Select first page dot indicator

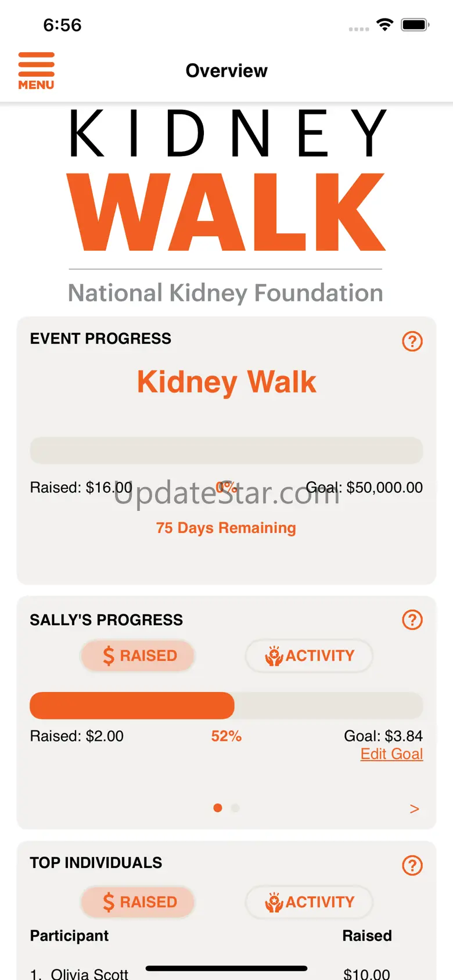(x=218, y=808)
